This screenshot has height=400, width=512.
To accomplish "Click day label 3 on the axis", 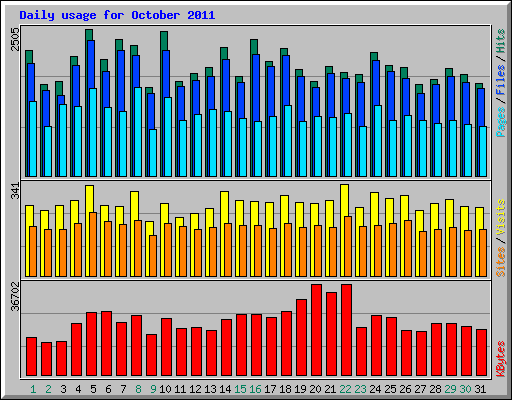I will point(63,389).
